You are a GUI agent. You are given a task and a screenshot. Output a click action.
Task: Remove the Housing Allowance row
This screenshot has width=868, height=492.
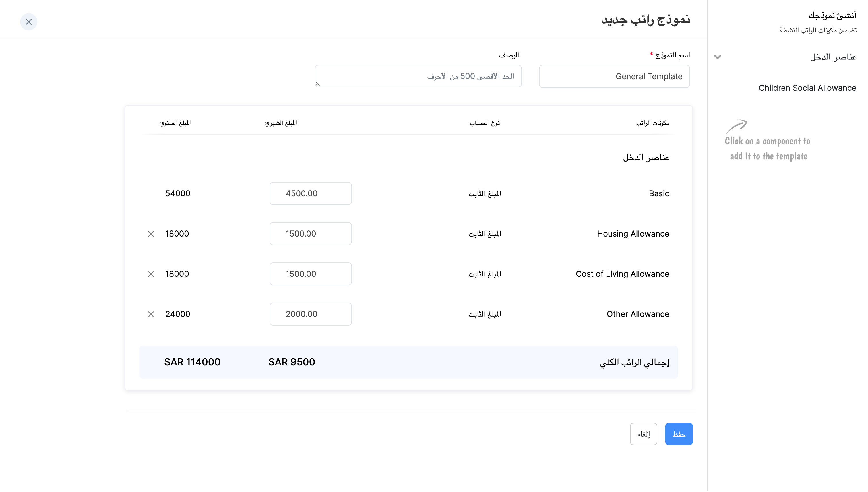151,233
